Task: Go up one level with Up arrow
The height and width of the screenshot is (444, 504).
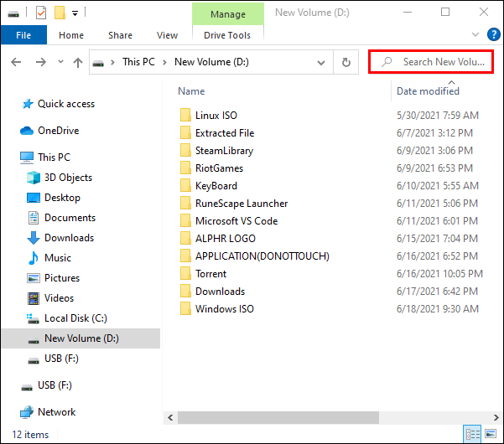Action: click(78, 62)
